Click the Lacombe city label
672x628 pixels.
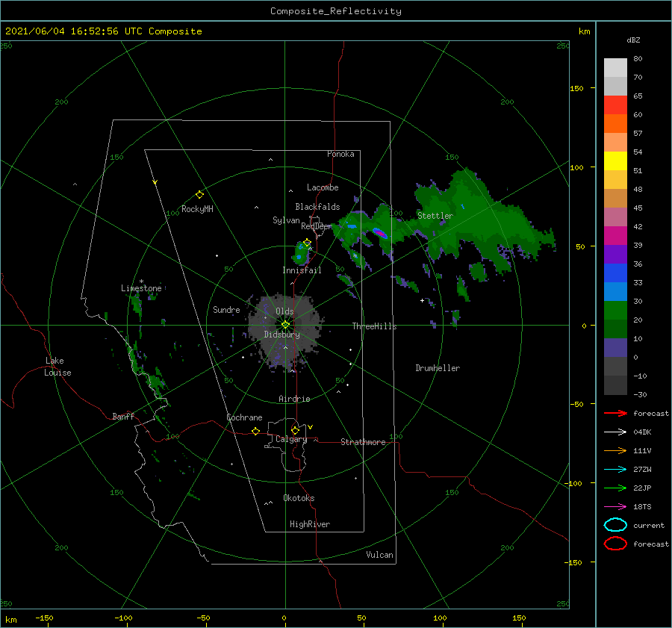coord(323,187)
